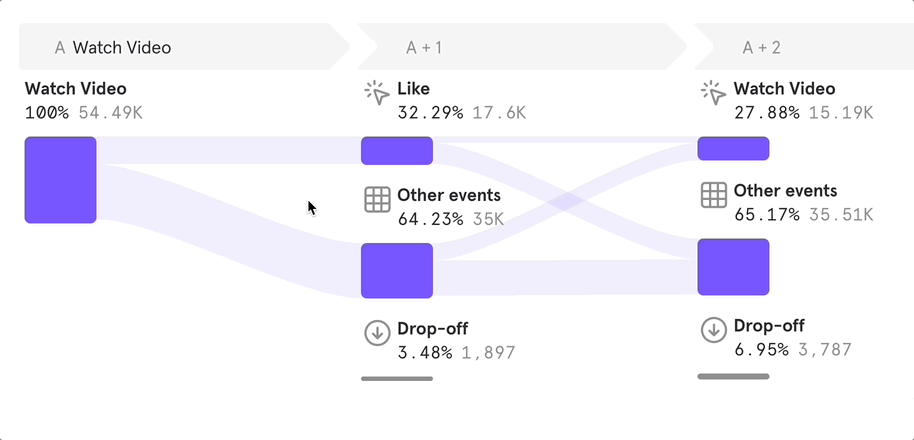Click the grid icon for A+1 Other events

pos(377,200)
